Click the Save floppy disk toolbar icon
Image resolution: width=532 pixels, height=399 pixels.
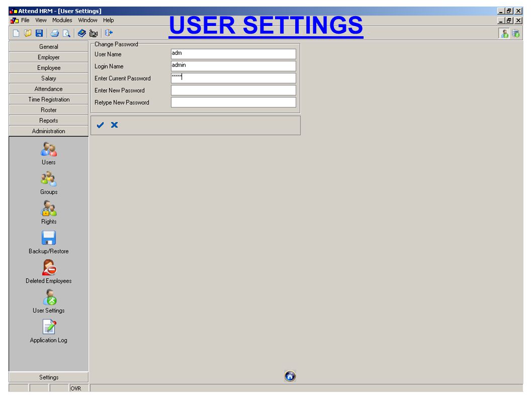pos(39,33)
